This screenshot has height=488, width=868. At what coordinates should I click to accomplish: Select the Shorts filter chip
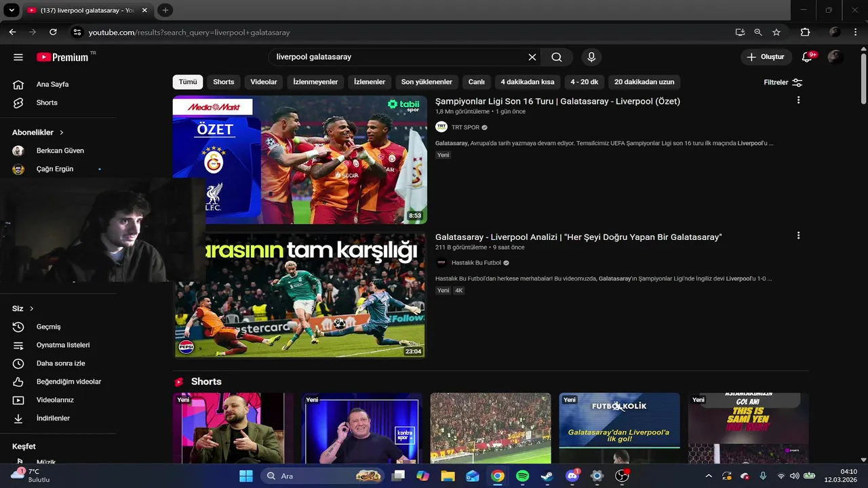(224, 82)
